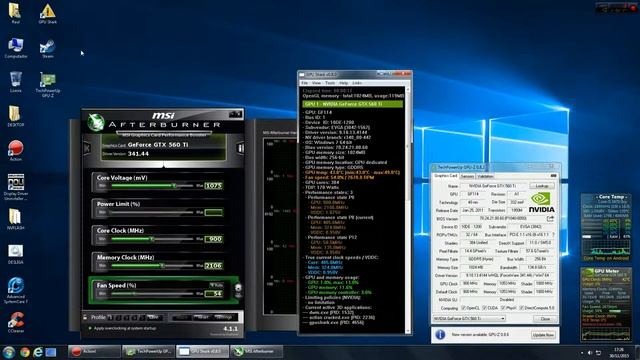
Task: Open the Lixeira recycle bin icon
Action: pyautogui.click(x=16, y=82)
